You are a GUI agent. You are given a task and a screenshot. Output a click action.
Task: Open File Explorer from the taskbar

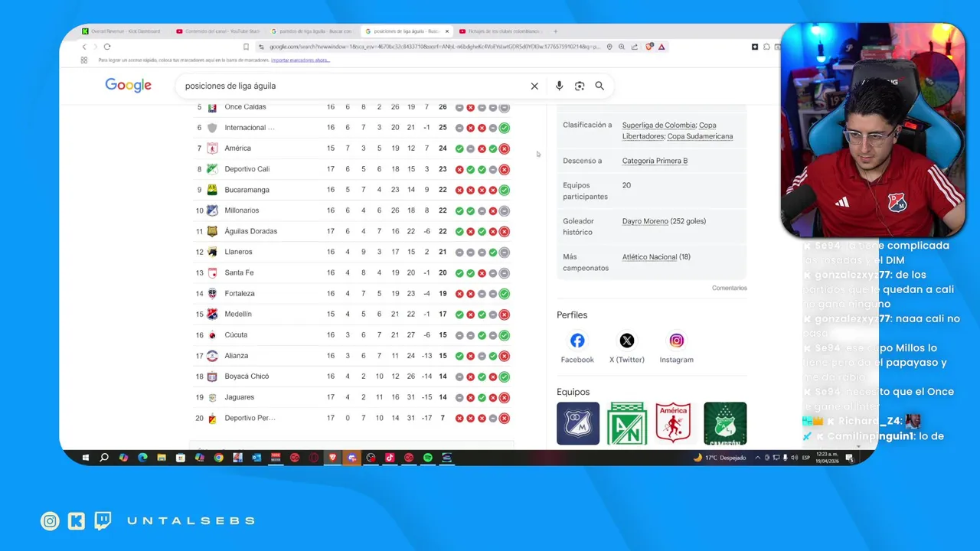point(162,458)
